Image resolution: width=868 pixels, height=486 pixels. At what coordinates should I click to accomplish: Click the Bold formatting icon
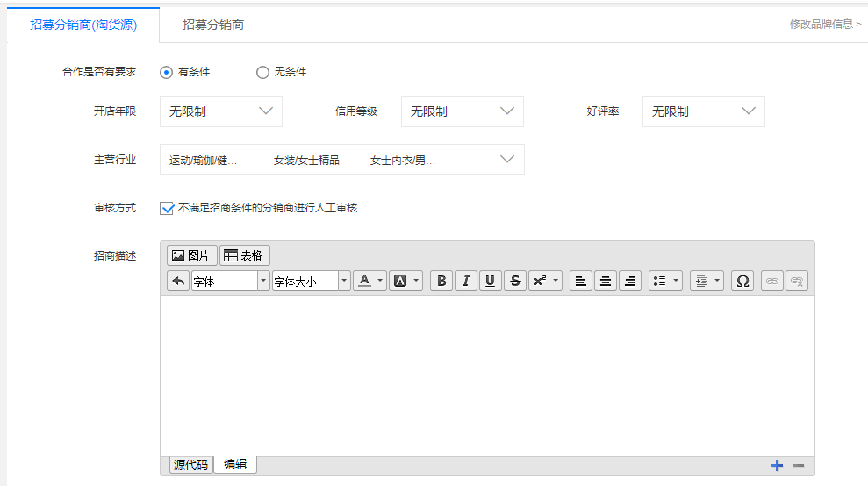[x=442, y=281]
